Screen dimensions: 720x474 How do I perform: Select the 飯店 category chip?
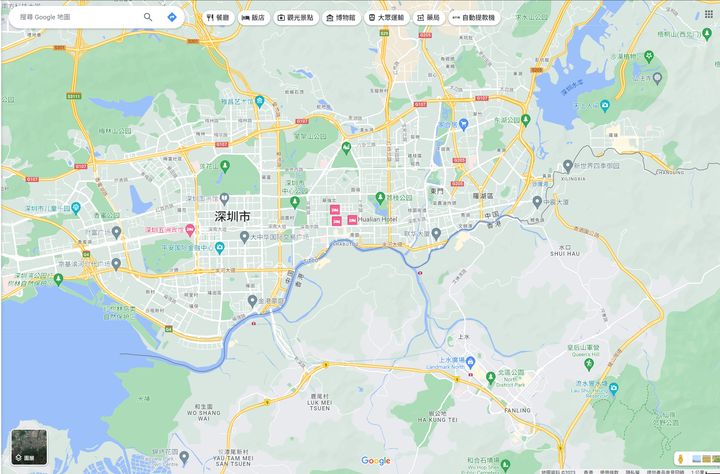[x=253, y=18]
